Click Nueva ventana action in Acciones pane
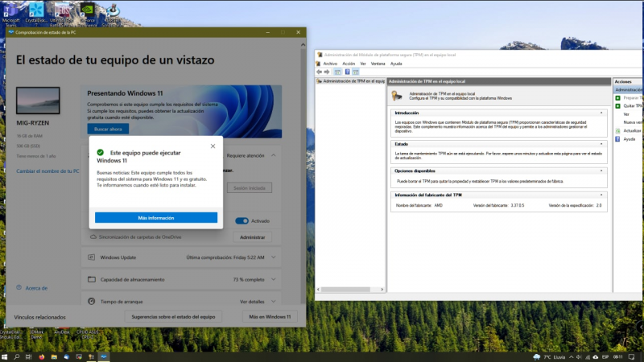The width and height of the screenshot is (644, 362). coord(633,122)
